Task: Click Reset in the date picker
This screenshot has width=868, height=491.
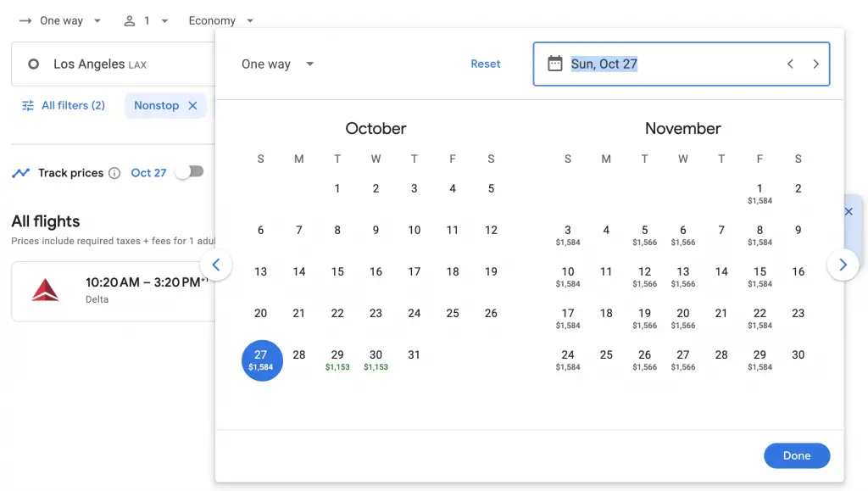Action: (x=486, y=64)
